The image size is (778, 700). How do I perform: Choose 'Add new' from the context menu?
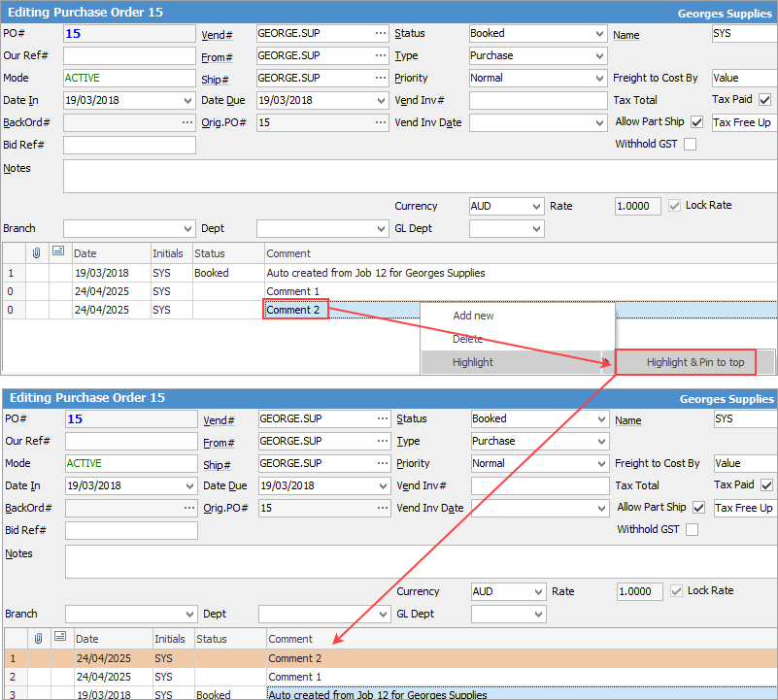click(473, 316)
